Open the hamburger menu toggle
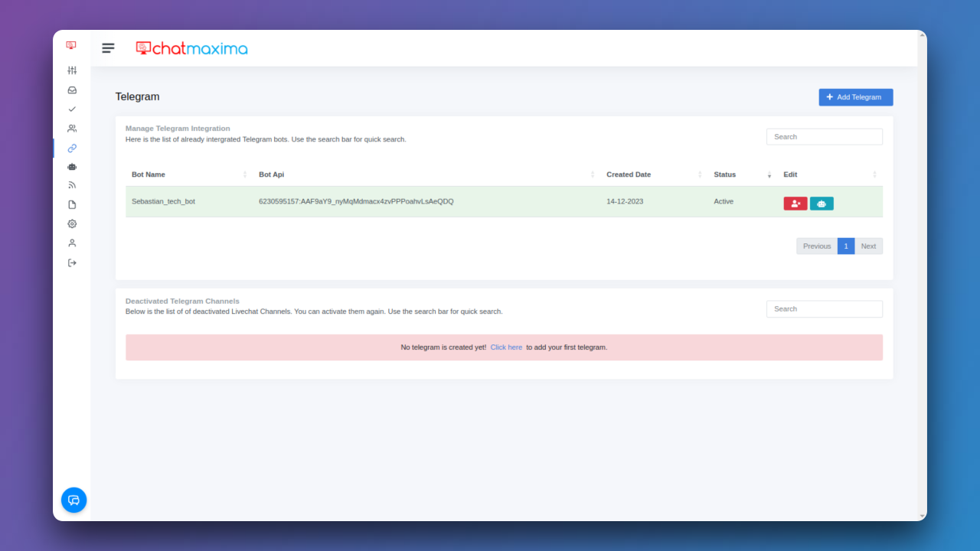The width and height of the screenshot is (980, 551). (x=108, y=48)
